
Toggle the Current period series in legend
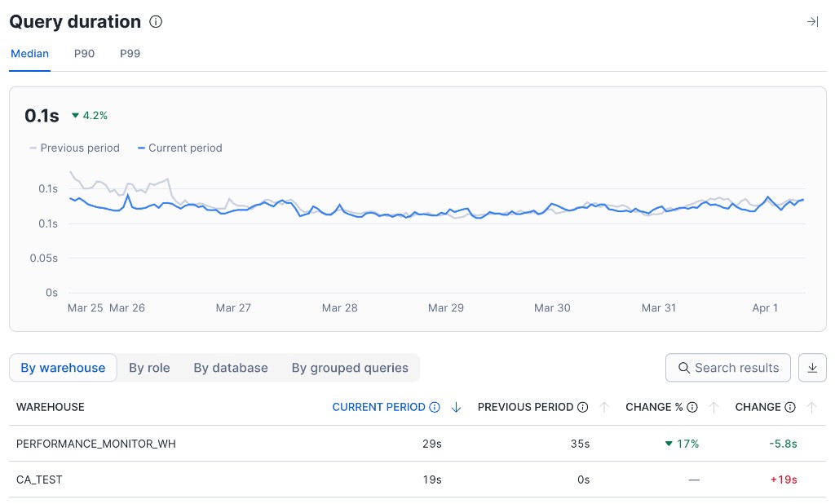(179, 148)
